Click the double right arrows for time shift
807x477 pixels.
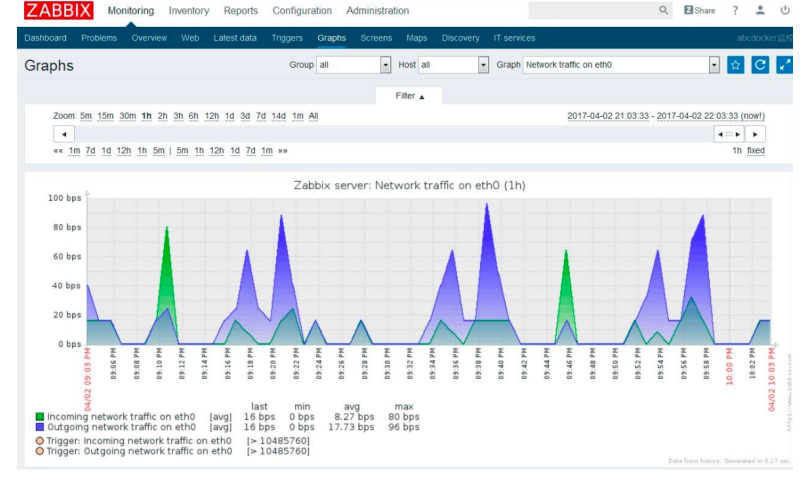coord(283,151)
